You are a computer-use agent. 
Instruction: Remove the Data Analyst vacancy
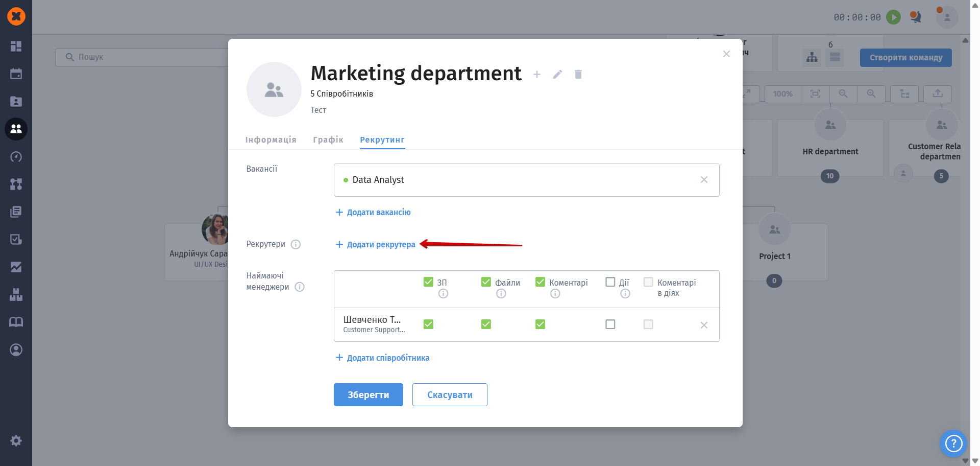(704, 180)
